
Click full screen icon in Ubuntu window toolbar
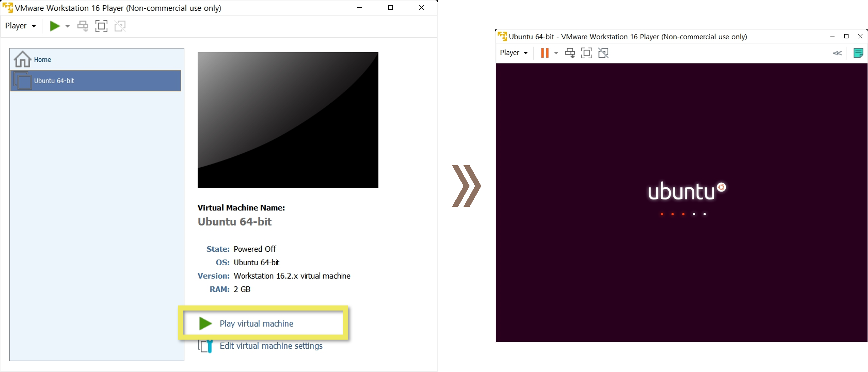coord(587,53)
